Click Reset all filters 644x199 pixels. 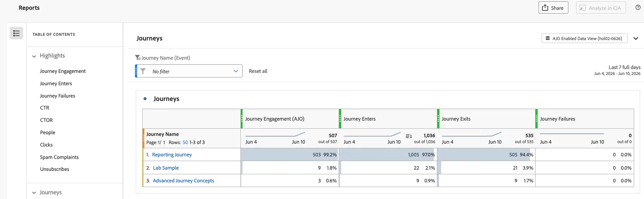(258, 71)
